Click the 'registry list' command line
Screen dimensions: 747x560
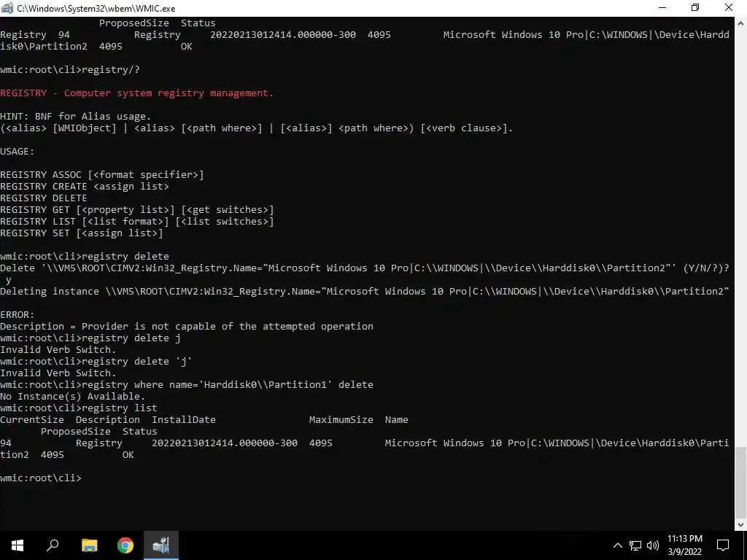pos(79,408)
